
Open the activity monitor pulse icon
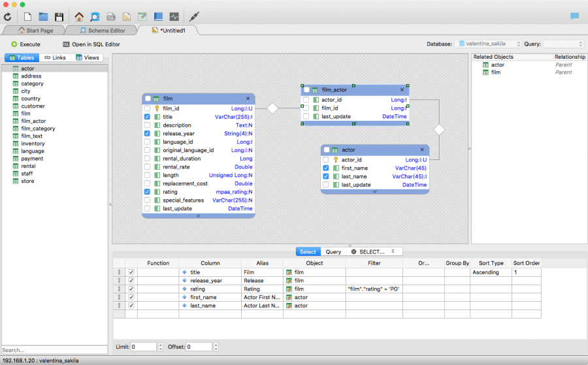[174, 17]
